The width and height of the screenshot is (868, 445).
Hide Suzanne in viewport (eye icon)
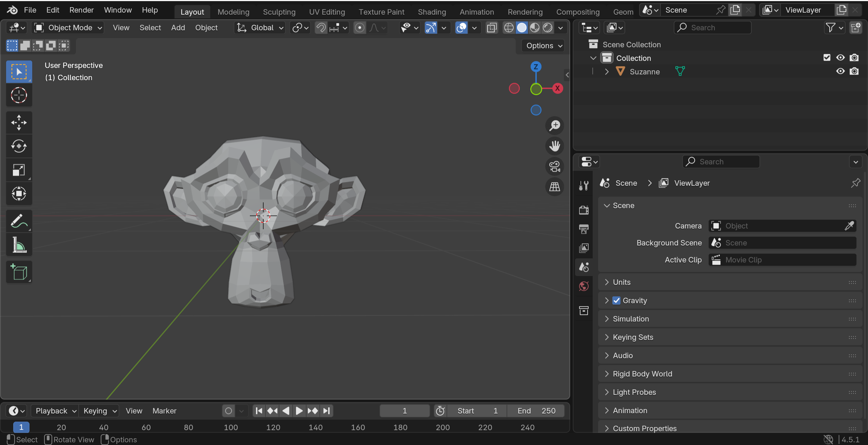(x=841, y=71)
